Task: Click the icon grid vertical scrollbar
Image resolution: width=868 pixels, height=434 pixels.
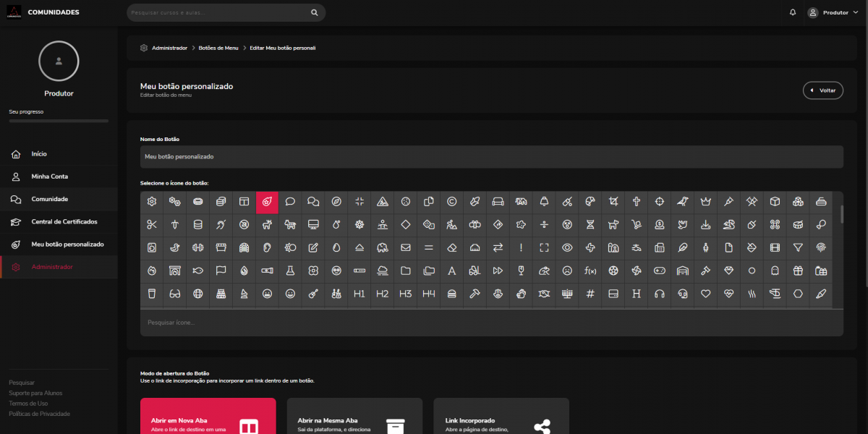Action: click(841, 214)
